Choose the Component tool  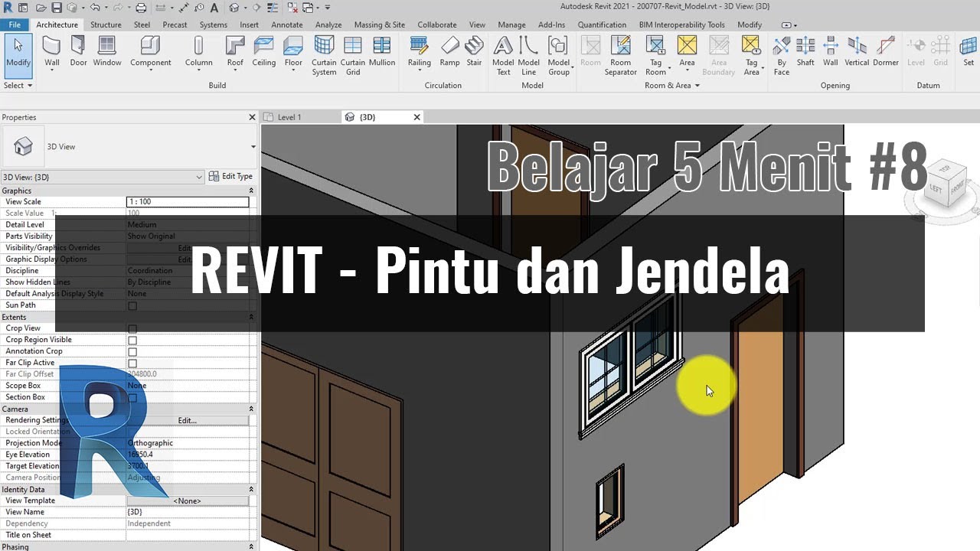[x=150, y=54]
